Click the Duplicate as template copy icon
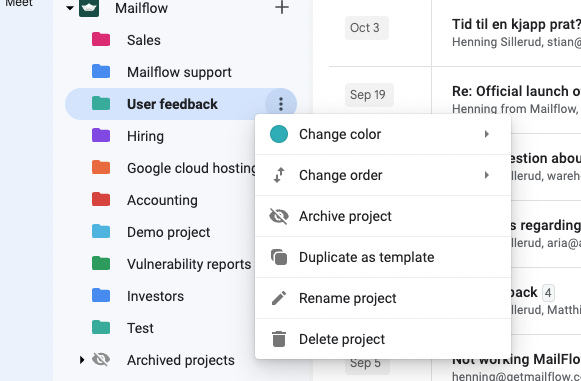The image size is (581, 381). pyautogui.click(x=279, y=257)
